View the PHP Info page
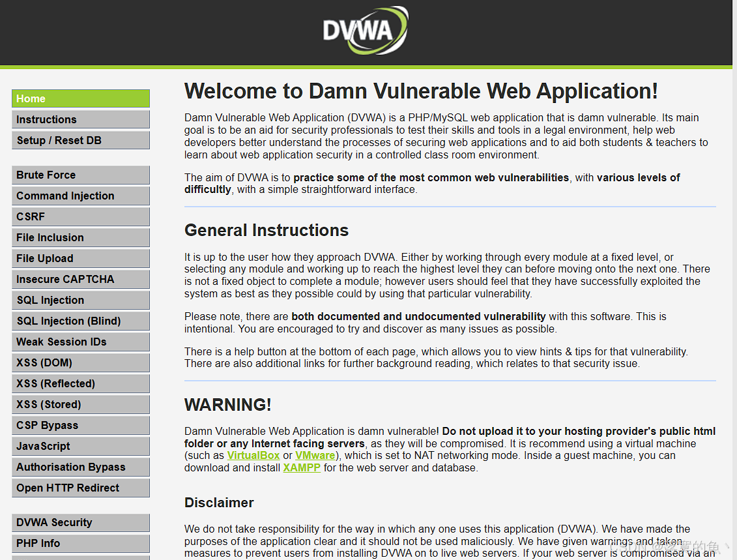Image resolution: width=737 pixels, height=560 pixels. [81, 543]
